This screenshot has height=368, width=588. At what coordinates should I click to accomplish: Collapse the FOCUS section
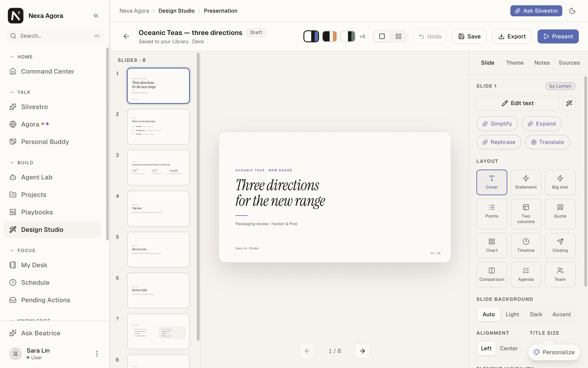[22, 250]
